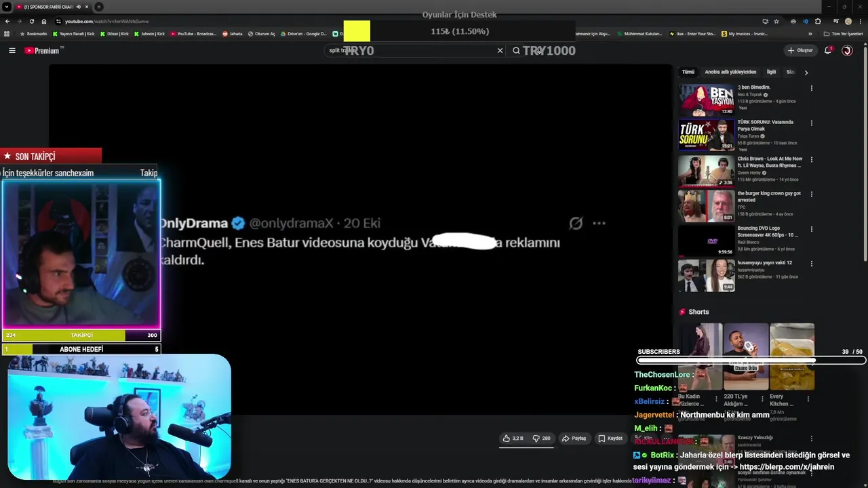868x488 pixels.
Task: Bookmark this page with star icon
Action: pos(776,21)
